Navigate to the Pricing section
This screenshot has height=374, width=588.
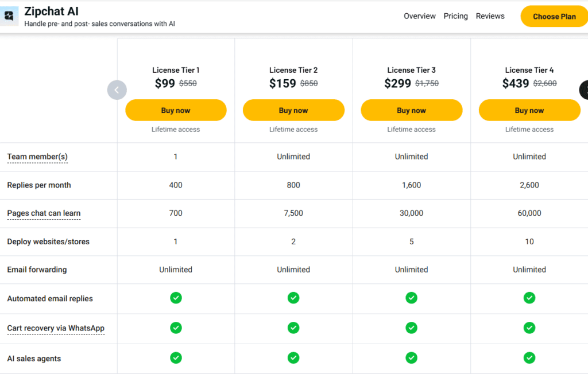tap(455, 16)
